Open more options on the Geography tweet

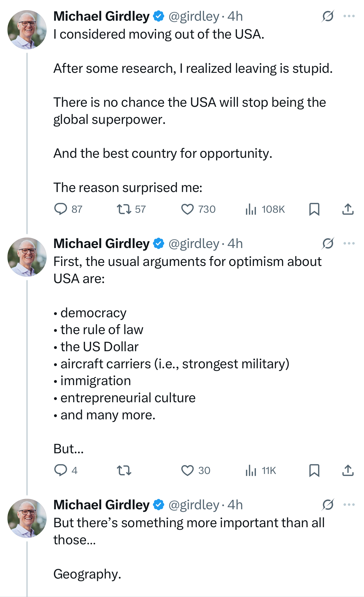349,505
